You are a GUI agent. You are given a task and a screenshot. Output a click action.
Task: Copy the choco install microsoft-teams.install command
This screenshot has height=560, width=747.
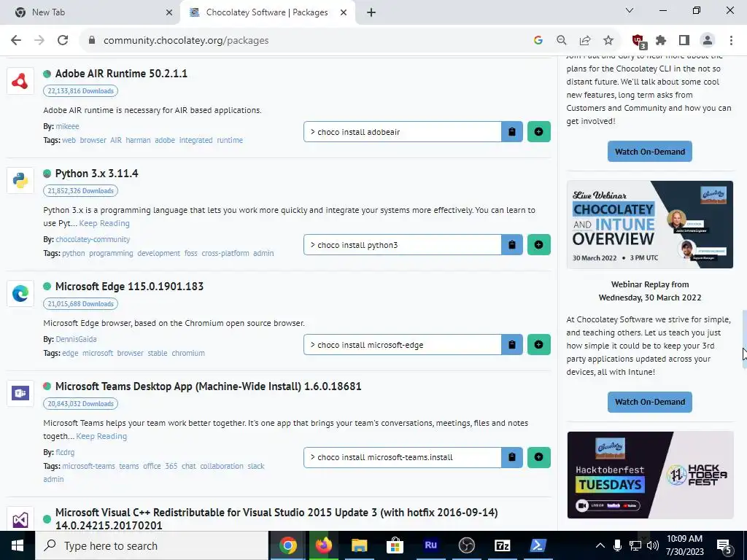coord(512,457)
